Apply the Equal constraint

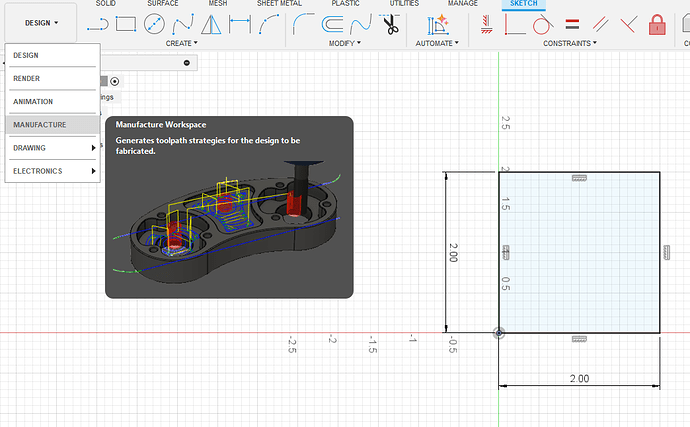point(572,24)
